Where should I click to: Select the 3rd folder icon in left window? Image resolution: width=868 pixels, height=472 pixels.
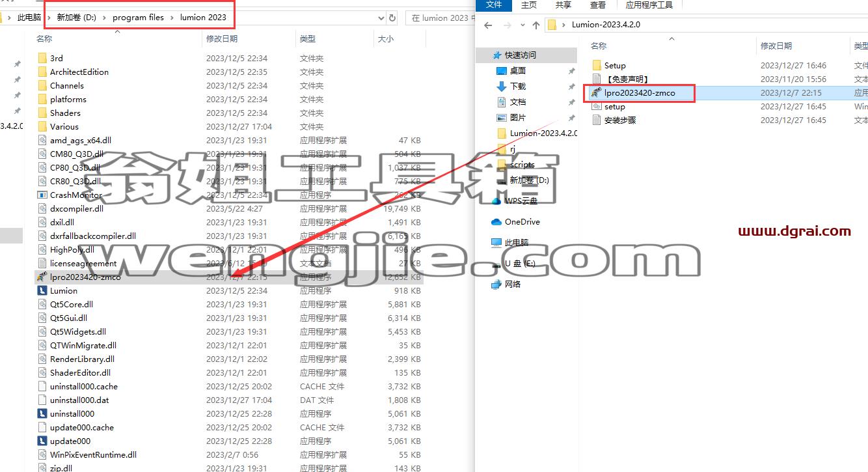pyautogui.click(x=42, y=58)
